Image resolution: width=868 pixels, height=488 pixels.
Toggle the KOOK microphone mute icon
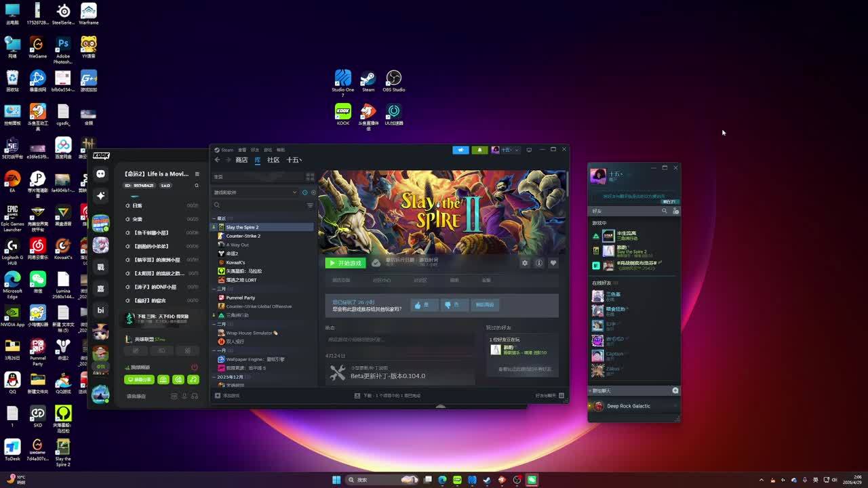tap(184, 396)
